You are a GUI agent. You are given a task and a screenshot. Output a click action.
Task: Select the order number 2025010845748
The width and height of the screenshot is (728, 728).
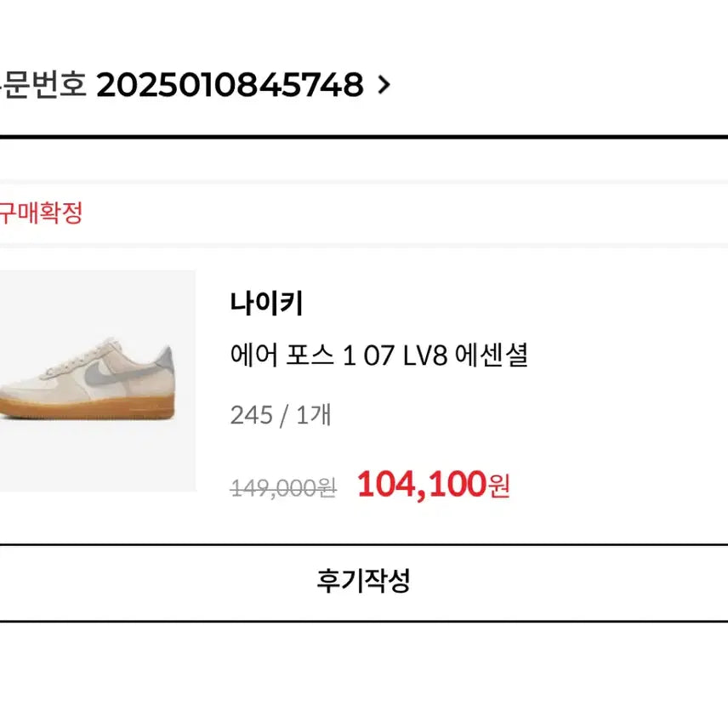(234, 85)
